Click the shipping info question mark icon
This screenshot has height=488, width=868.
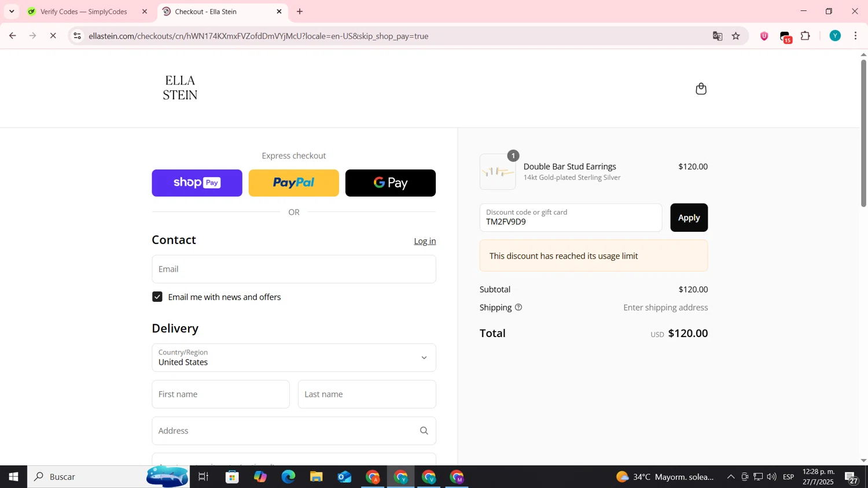[x=518, y=307]
